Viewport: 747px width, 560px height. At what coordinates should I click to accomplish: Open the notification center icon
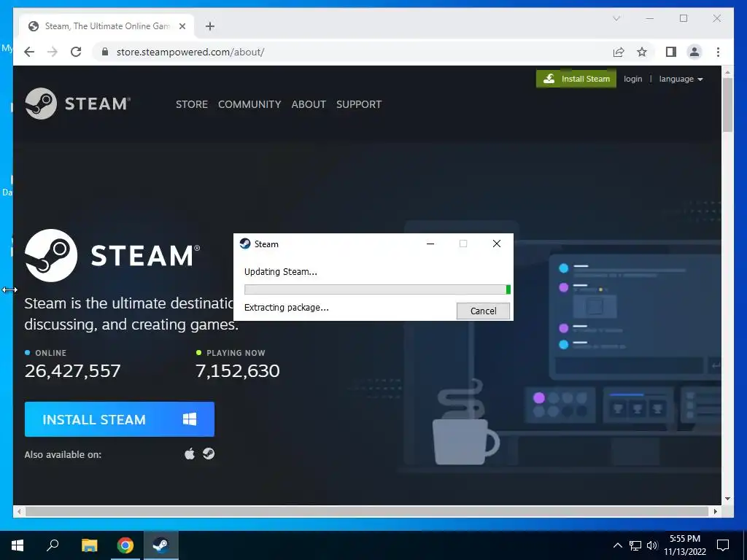point(723,545)
